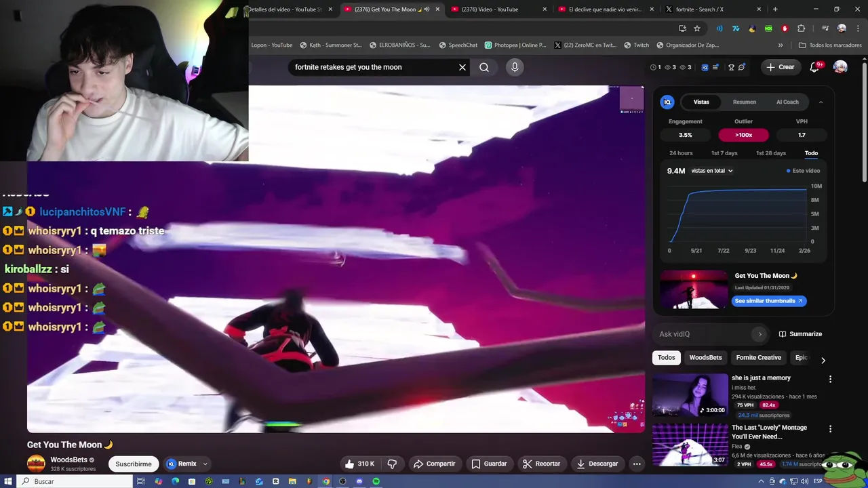
Task: Open options for The Last Lovely Montage
Action: point(830,429)
